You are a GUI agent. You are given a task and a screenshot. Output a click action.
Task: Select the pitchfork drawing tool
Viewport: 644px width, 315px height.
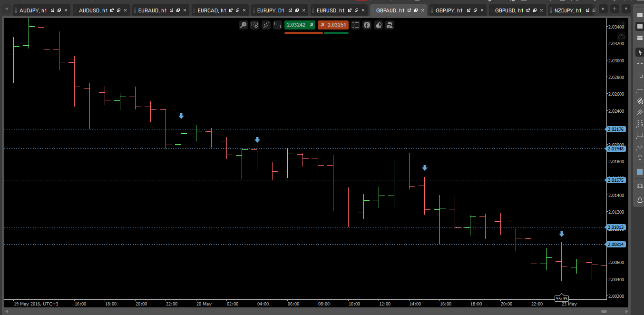pos(640,111)
